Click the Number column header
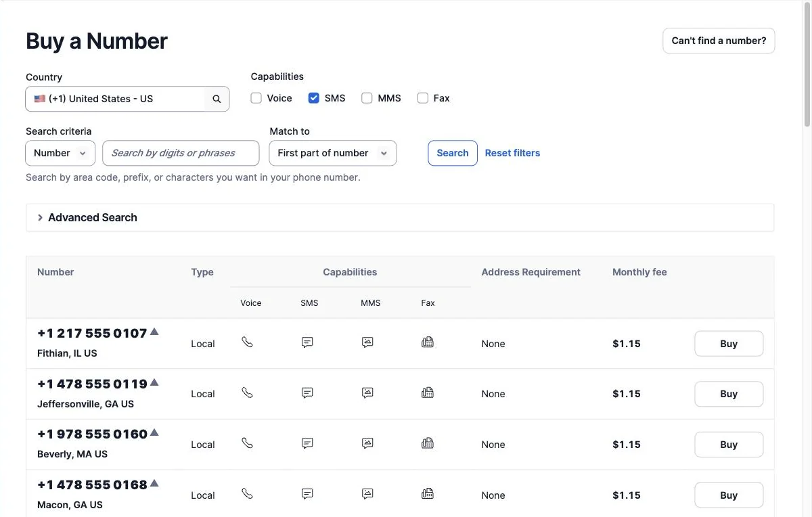Viewport: 812px width, 517px height. [x=55, y=272]
